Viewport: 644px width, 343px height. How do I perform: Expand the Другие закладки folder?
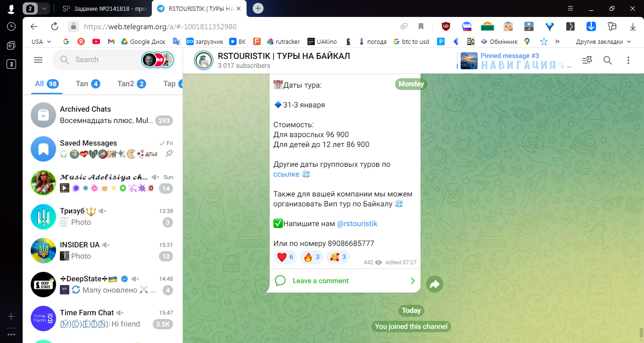pyautogui.click(x=603, y=41)
